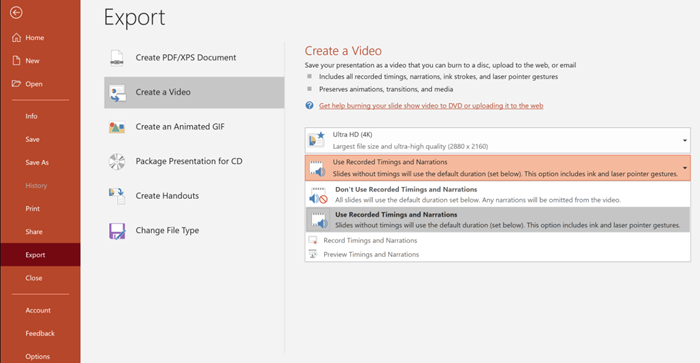Open help link about burning video to DVD
The image size is (700, 363).
(431, 106)
